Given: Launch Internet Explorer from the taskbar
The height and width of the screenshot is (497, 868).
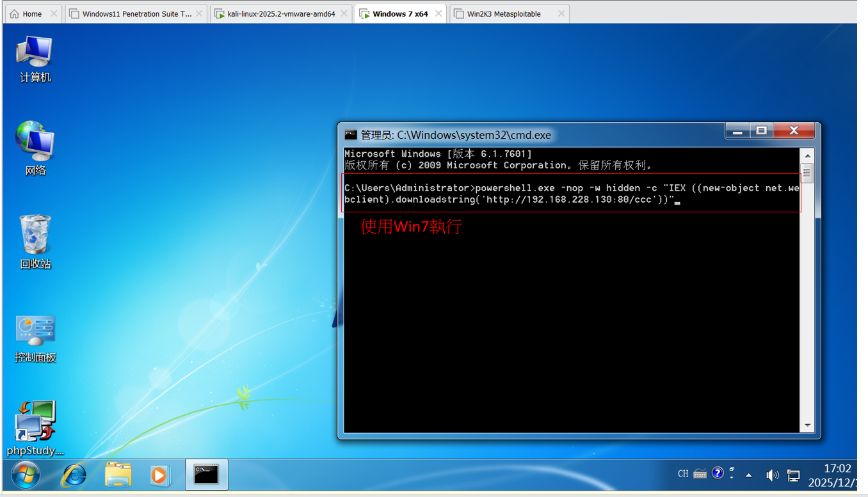Looking at the screenshot, I should tap(74, 475).
